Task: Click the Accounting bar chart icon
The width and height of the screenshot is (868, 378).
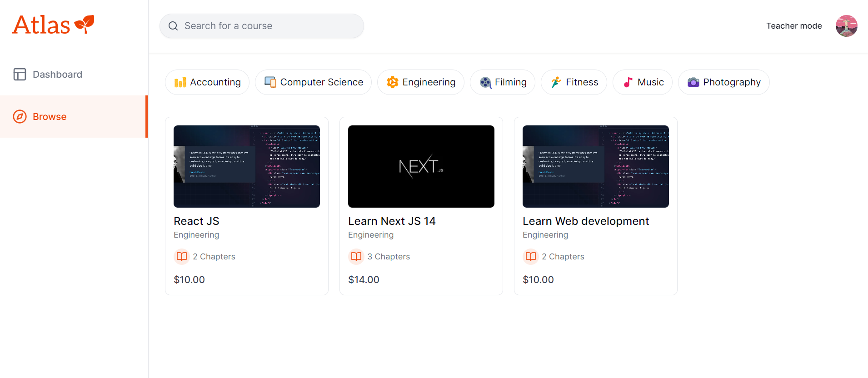Action: [180, 82]
